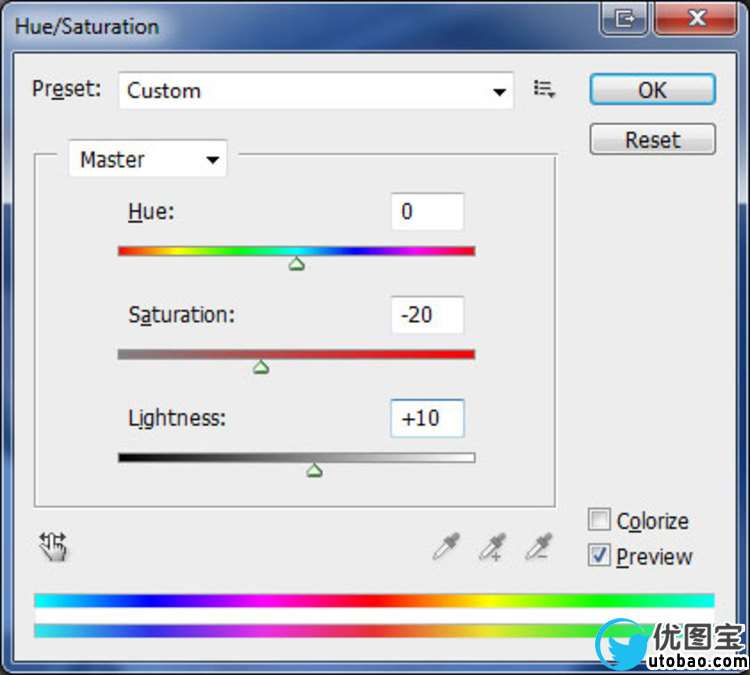Confirm changes with the OK button
Image resolution: width=750 pixels, height=675 pixels.
(x=652, y=89)
